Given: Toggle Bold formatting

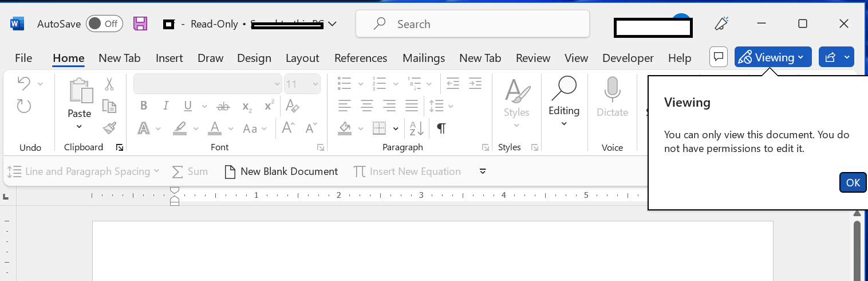Looking at the screenshot, I should pos(144,106).
